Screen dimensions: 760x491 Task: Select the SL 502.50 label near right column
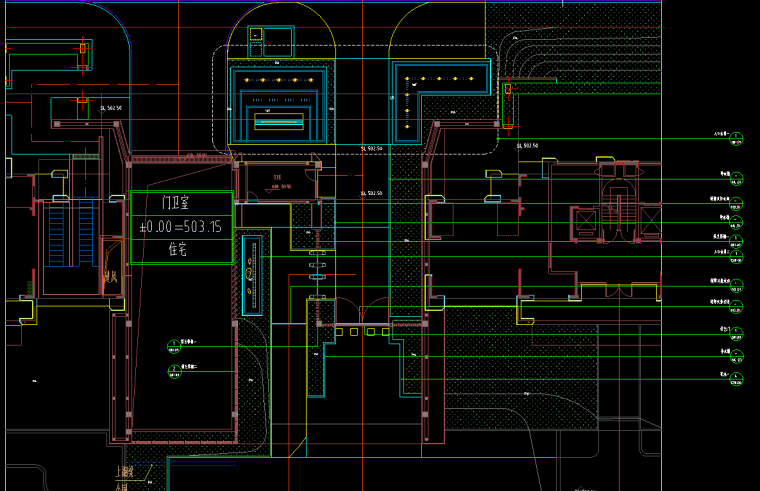tap(526, 146)
